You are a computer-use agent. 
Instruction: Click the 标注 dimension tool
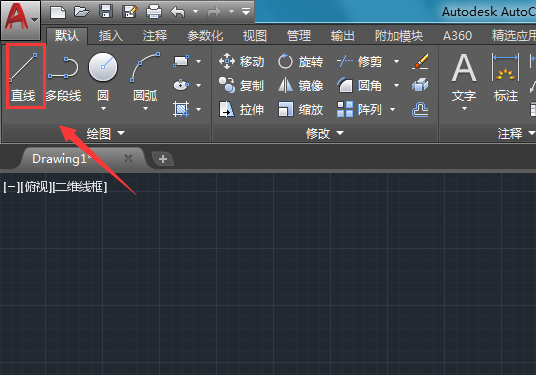point(506,78)
